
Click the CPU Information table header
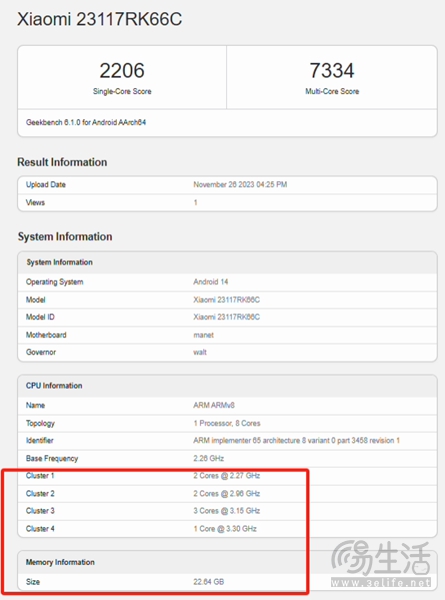click(54, 386)
